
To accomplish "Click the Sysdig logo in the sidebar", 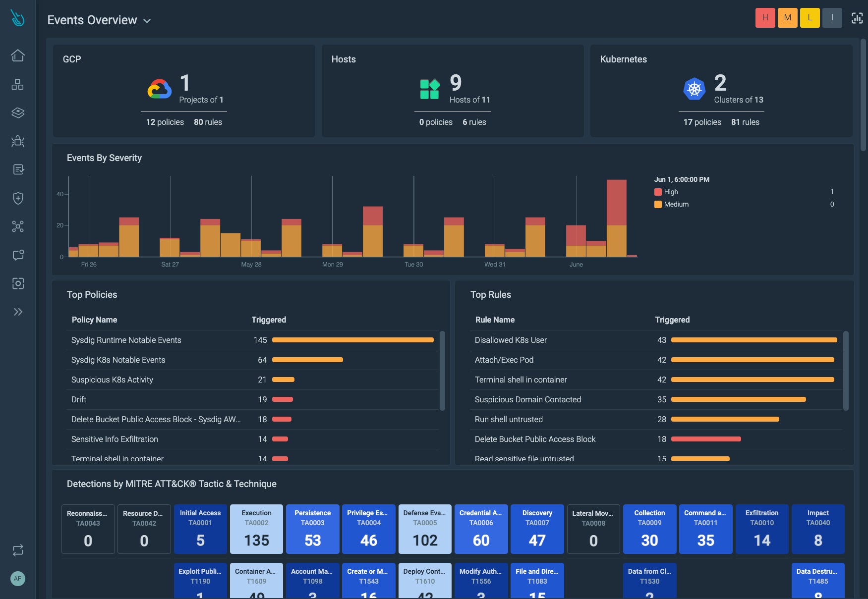I will pos(18,18).
